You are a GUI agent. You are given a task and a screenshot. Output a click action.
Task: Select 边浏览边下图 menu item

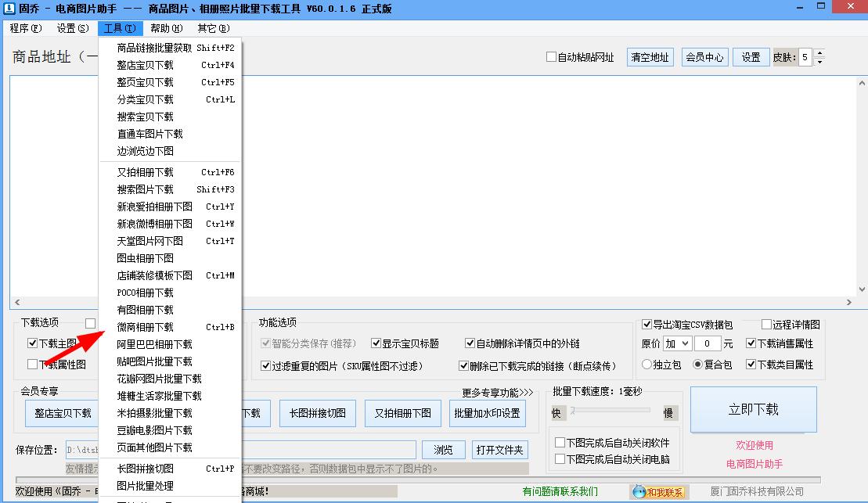[170, 151]
